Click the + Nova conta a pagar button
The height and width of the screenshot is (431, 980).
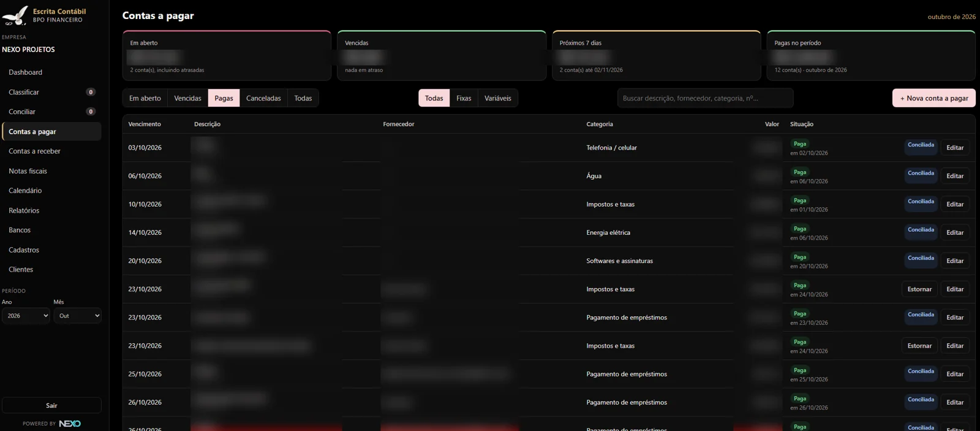point(934,98)
